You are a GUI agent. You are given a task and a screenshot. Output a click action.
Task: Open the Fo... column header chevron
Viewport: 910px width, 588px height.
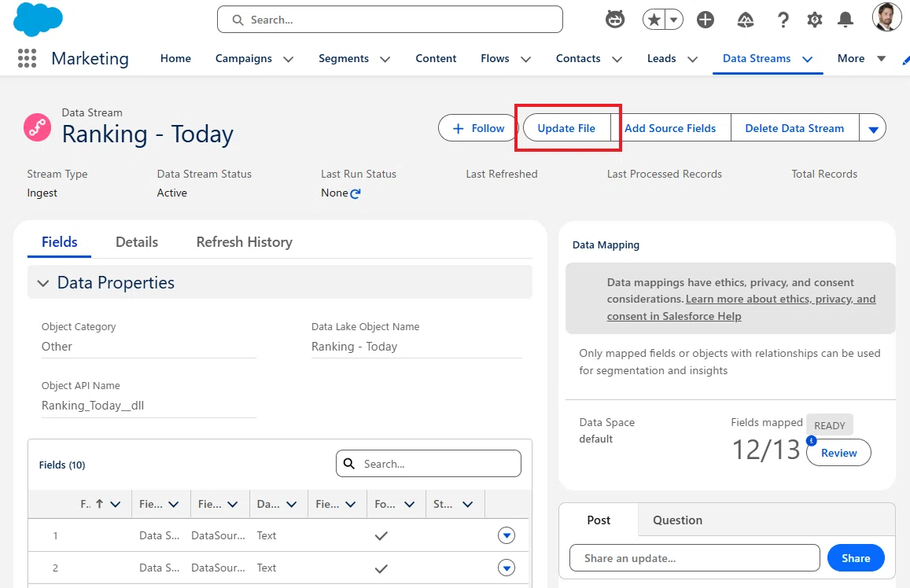point(409,505)
